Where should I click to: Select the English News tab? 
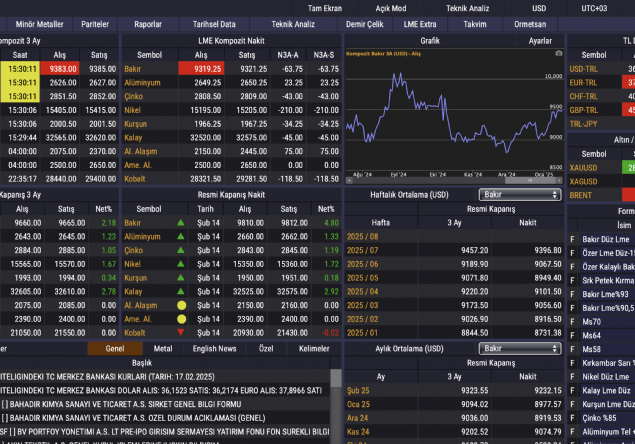(x=214, y=348)
